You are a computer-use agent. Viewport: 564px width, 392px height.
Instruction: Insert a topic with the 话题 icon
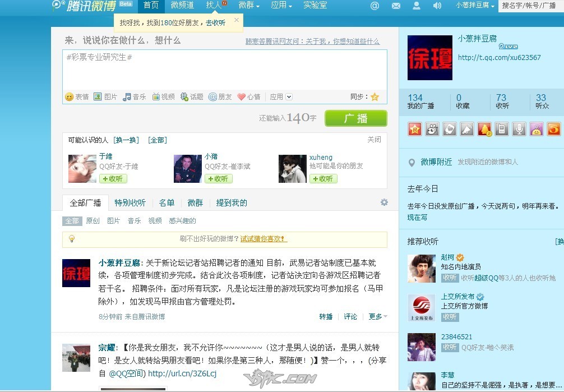[184, 96]
